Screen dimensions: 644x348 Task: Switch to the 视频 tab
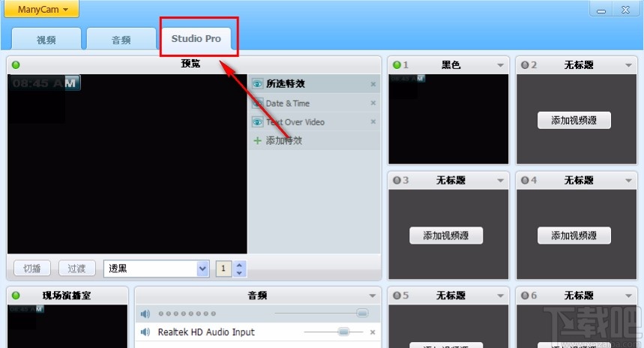46,40
